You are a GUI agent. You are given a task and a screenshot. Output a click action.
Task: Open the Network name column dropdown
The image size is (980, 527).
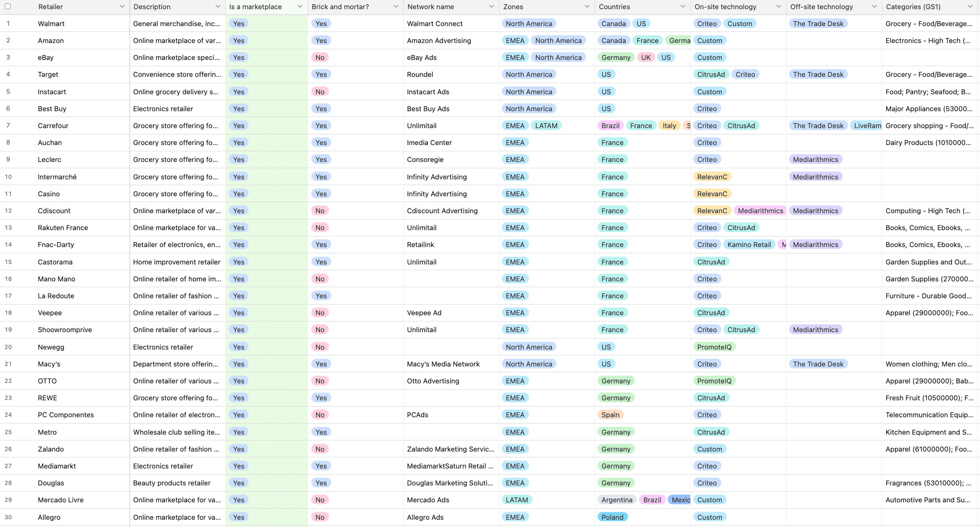(x=491, y=6)
